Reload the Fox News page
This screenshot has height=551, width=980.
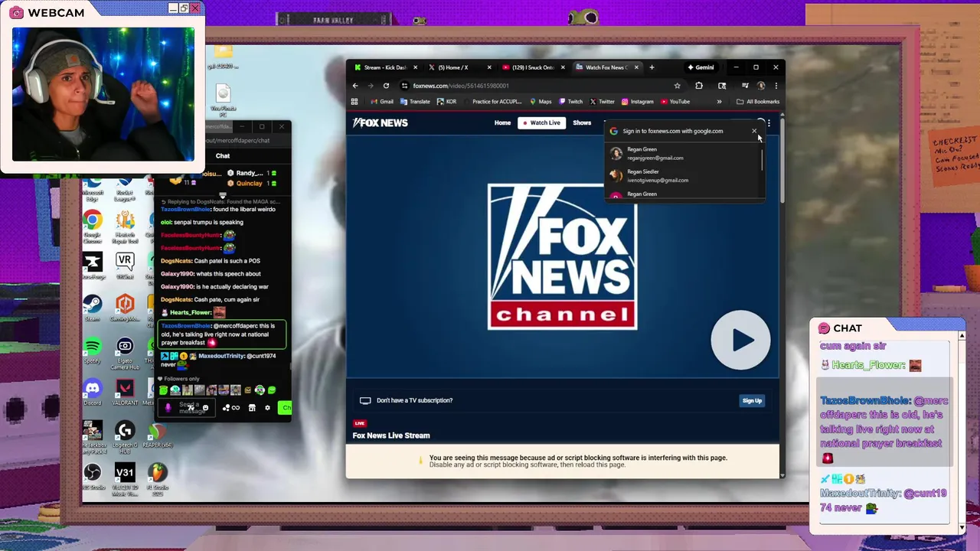[x=386, y=86]
